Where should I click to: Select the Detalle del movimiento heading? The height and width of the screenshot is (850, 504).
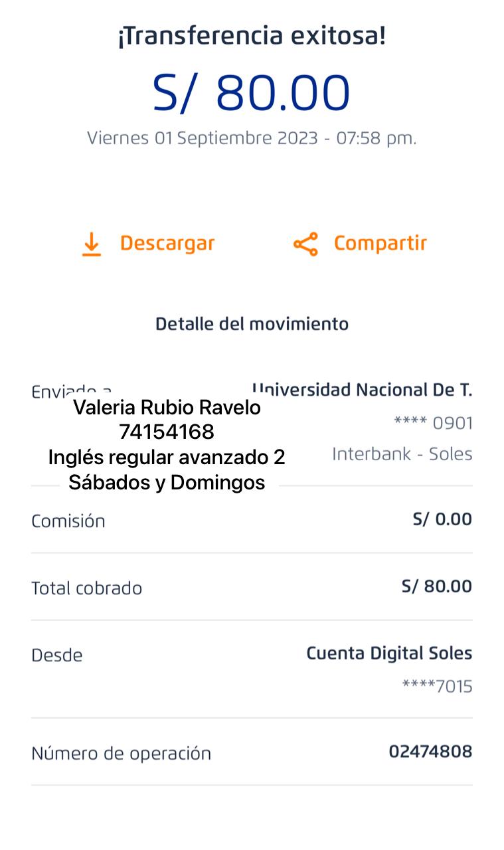[252, 324]
